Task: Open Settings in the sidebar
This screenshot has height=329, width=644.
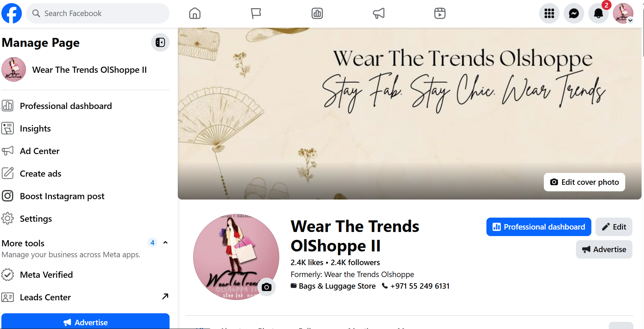Action: click(85, 219)
